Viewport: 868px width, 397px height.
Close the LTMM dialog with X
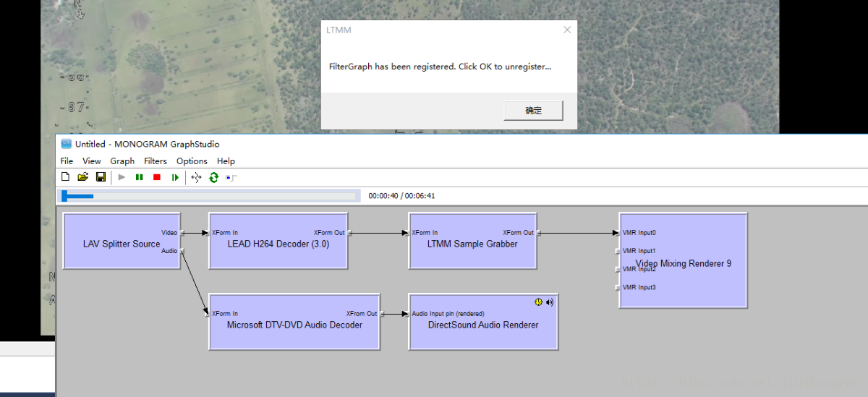pos(567,30)
